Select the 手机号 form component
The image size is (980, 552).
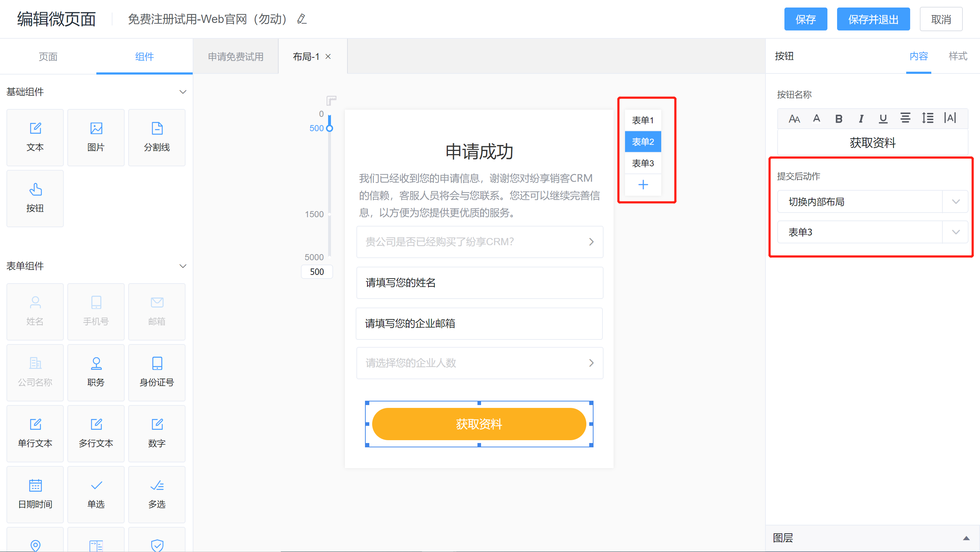click(x=96, y=311)
